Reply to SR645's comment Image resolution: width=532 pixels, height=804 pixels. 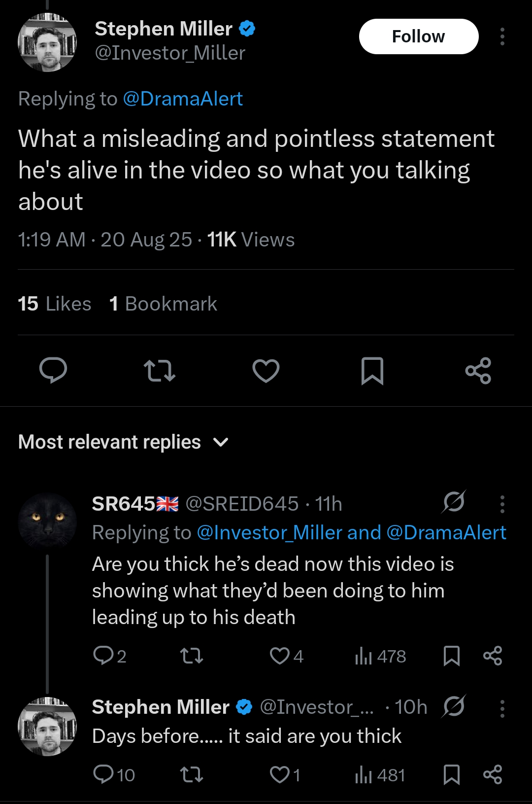tap(104, 656)
